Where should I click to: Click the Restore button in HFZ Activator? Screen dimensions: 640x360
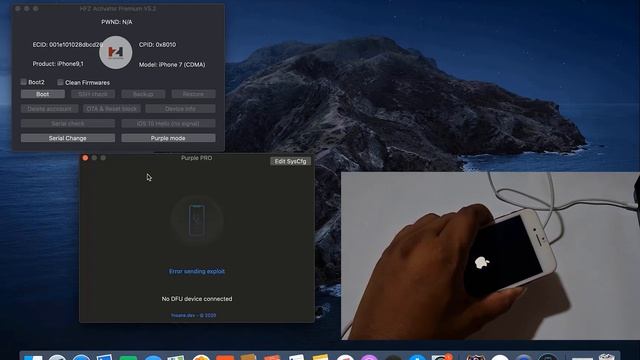tap(193, 94)
